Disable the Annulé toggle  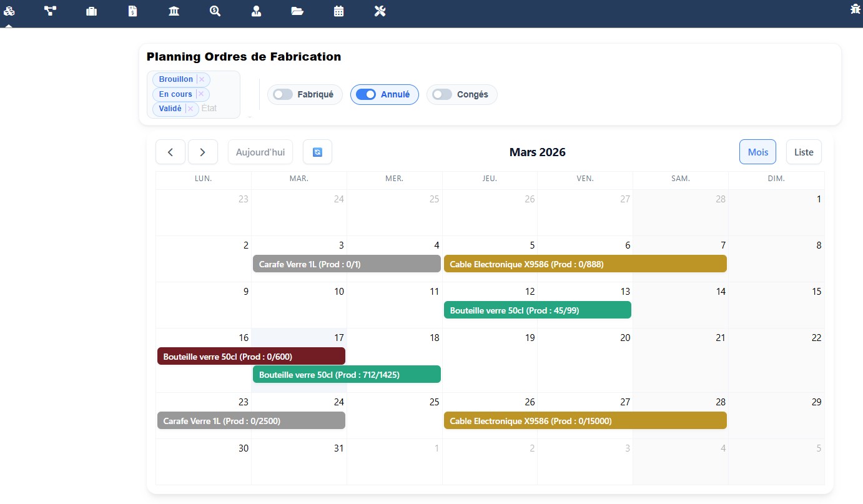tap(370, 94)
